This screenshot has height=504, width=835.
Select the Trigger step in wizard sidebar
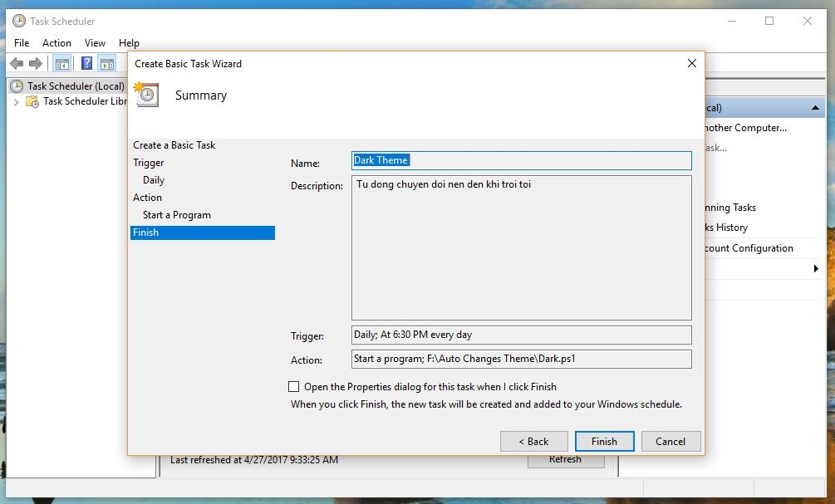[x=149, y=163]
